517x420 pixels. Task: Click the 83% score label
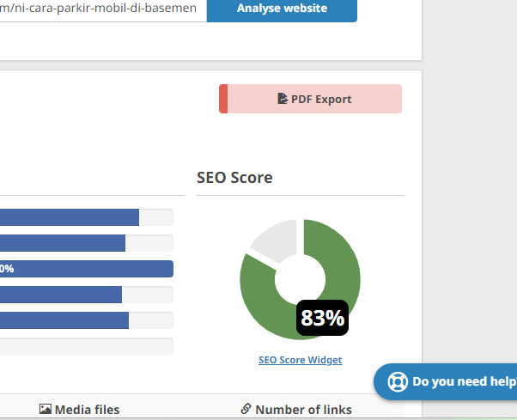coord(322,318)
